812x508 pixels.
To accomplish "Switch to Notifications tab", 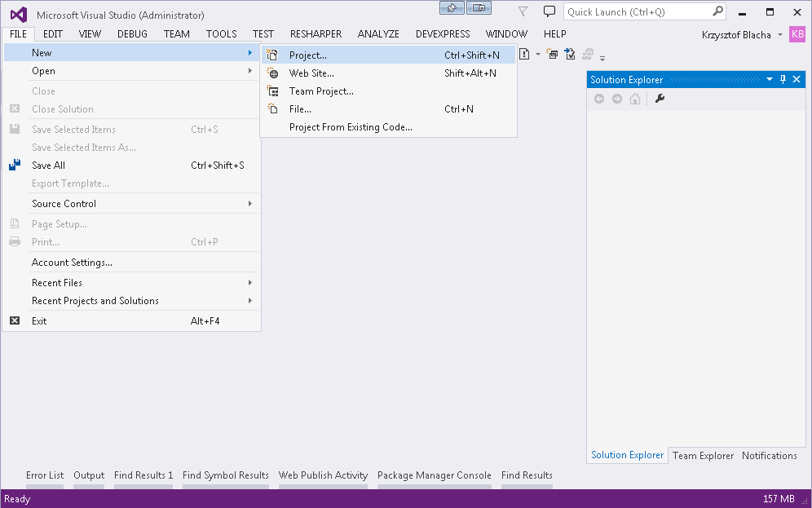I will (769, 456).
